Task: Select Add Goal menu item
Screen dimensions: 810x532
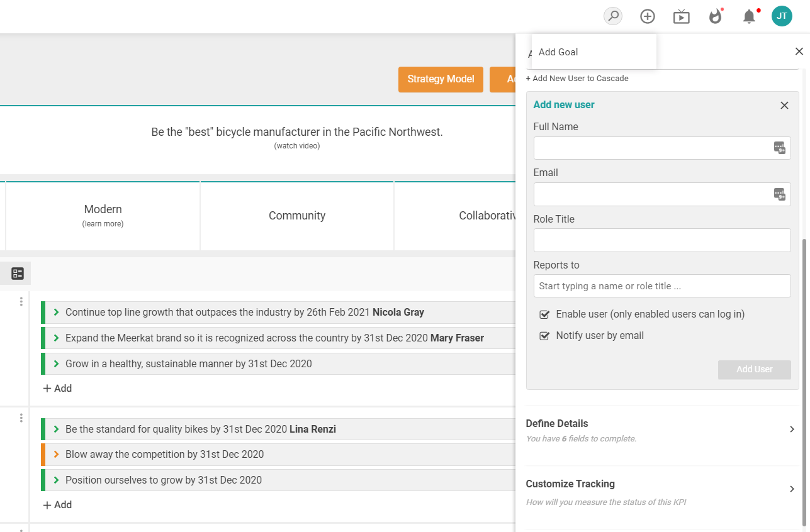Action: [558, 52]
